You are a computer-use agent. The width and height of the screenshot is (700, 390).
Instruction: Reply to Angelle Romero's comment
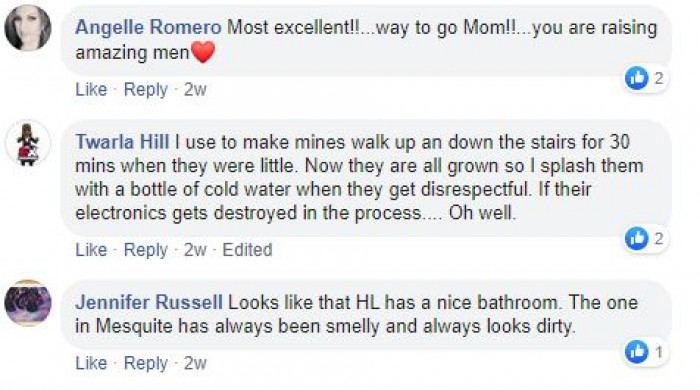(146, 90)
